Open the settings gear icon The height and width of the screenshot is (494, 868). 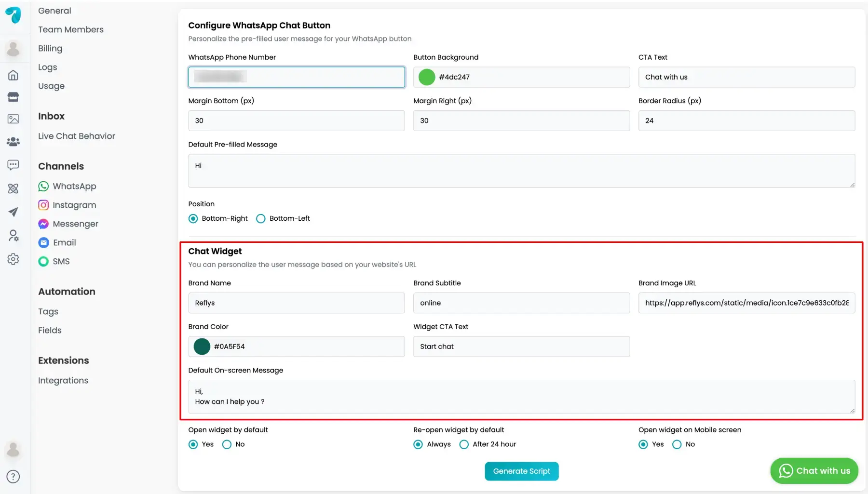14,259
